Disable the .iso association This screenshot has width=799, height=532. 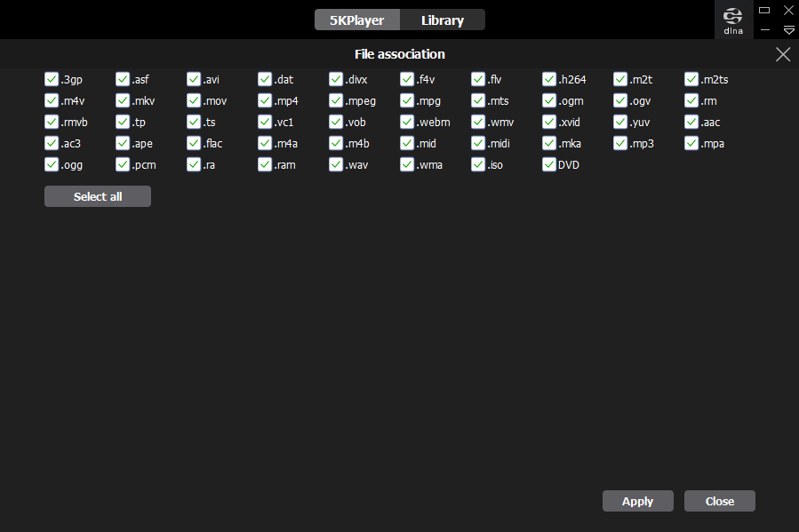pyautogui.click(x=478, y=165)
